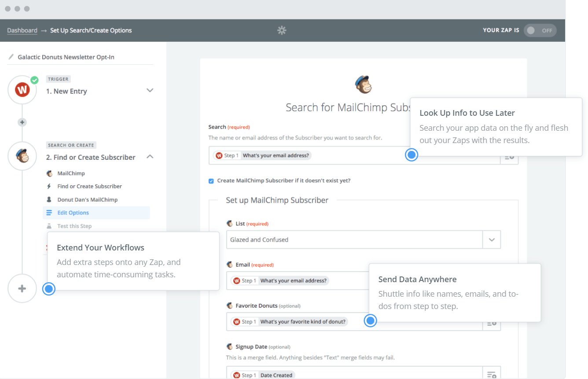Add a step between trigger and action
The width and height of the screenshot is (588, 379).
[22, 122]
